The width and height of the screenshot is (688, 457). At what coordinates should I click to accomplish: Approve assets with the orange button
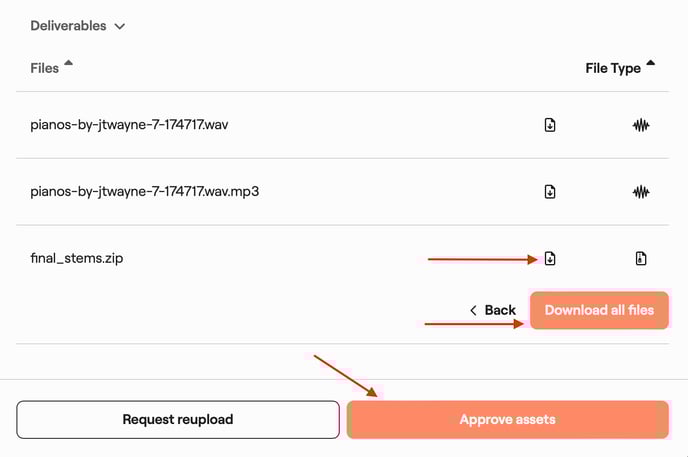(x=507, y=419)
